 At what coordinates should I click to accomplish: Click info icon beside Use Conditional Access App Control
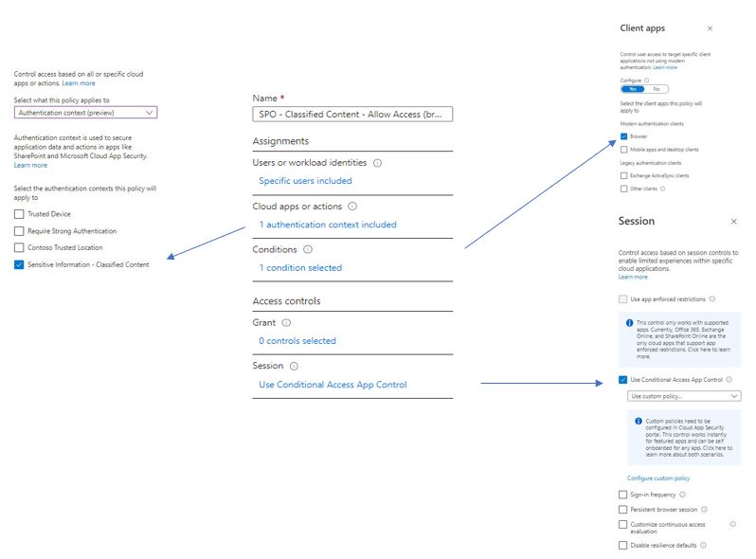(729, 379)
